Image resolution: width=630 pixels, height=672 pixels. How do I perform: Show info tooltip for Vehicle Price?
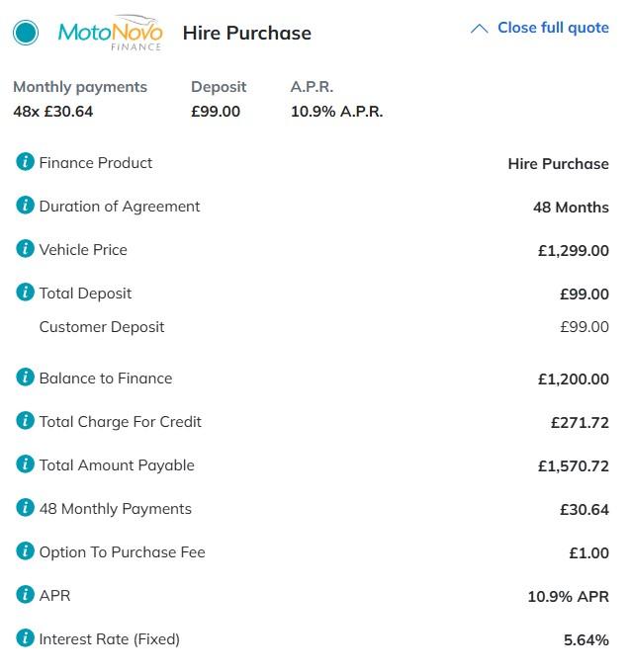(x=25, y=249)
